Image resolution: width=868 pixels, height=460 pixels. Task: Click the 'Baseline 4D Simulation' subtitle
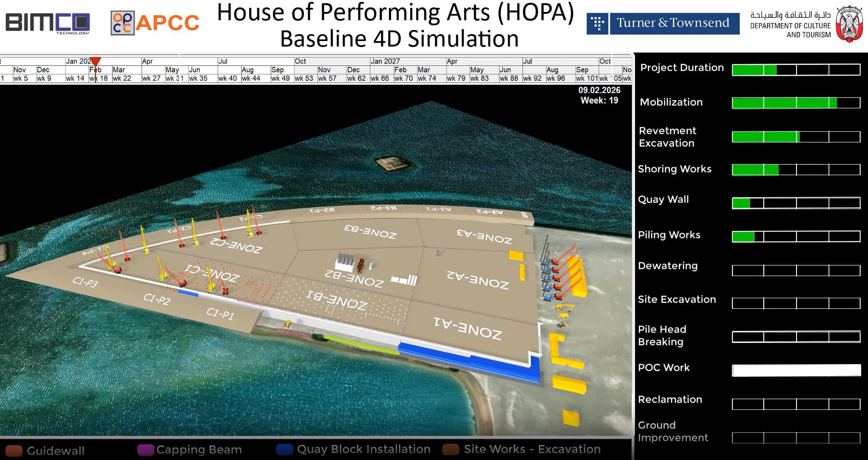tap(399, 39)
